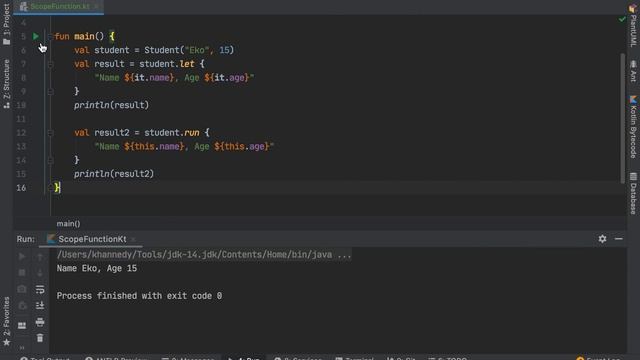Screen dimensions: 640x360
Task: Click the Dump Threads camera icon
Action: (22, 289)
